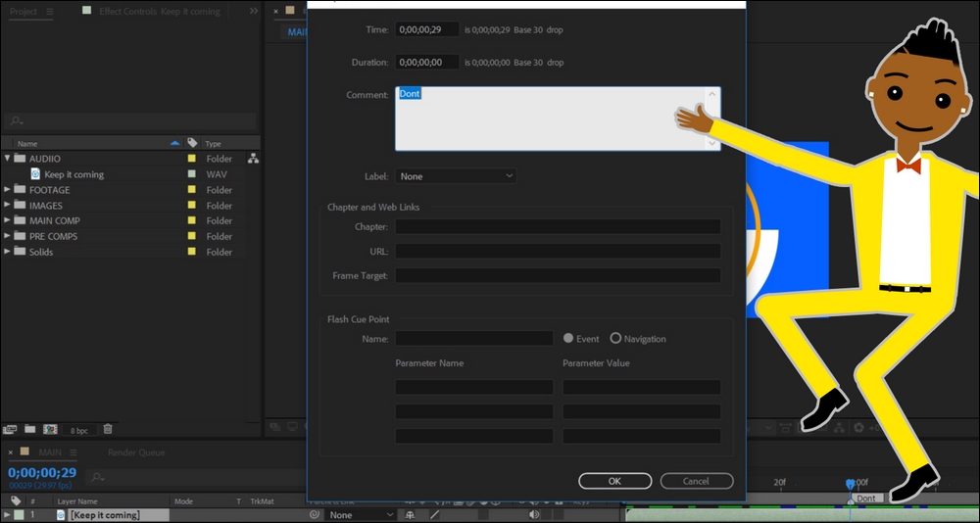980x523 pixels.
Task: Click the flowchart view icon in Project panel
Action: [x=253, y=159]
